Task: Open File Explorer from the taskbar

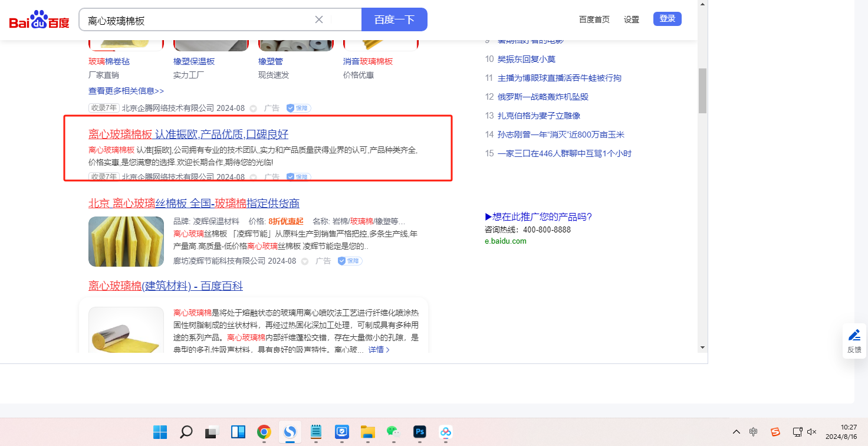Action: coord(368,432)
